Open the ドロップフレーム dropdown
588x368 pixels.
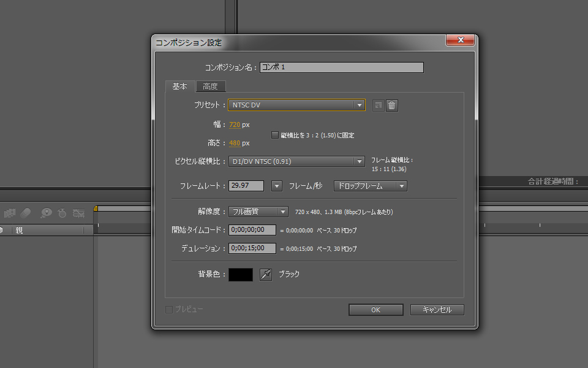[x=371, y=186]
